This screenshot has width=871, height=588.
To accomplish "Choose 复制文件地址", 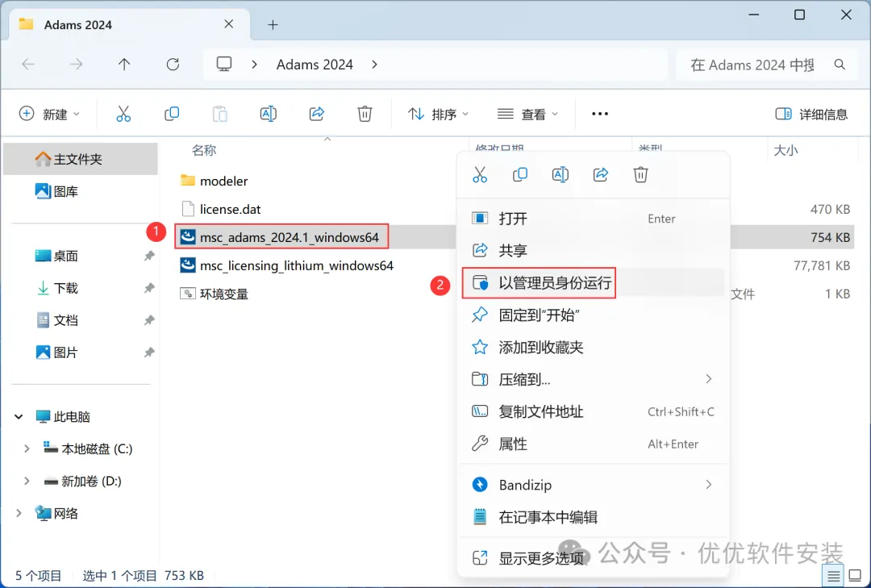I will 593,411.
